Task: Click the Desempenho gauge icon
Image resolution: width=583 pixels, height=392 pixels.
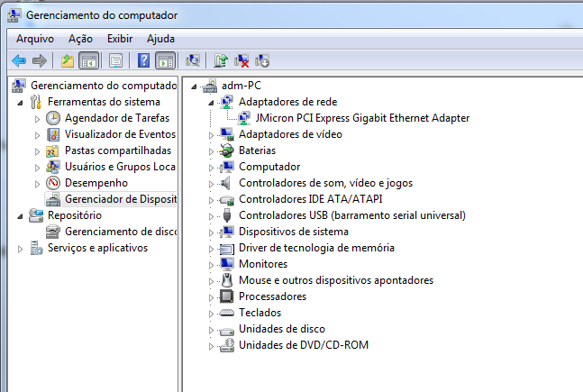Action: [53, 183]
